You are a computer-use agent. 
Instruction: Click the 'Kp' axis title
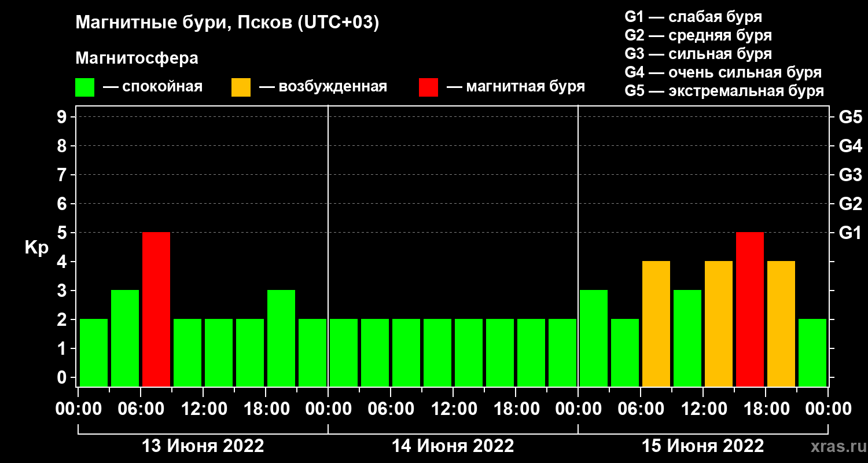[36, 248]
